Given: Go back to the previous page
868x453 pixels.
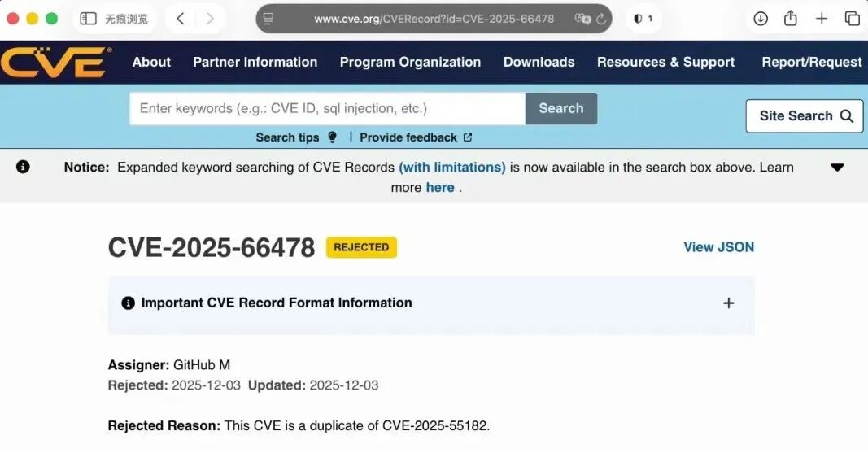Looking at the screenshot, I should (x=181, y=19).
